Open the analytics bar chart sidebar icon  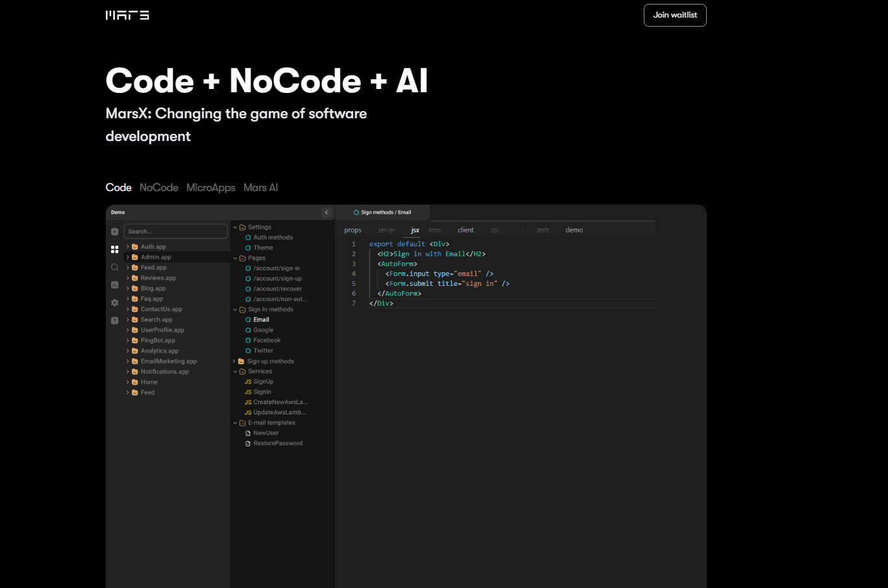pyautogui.click(x=115, y=285)
